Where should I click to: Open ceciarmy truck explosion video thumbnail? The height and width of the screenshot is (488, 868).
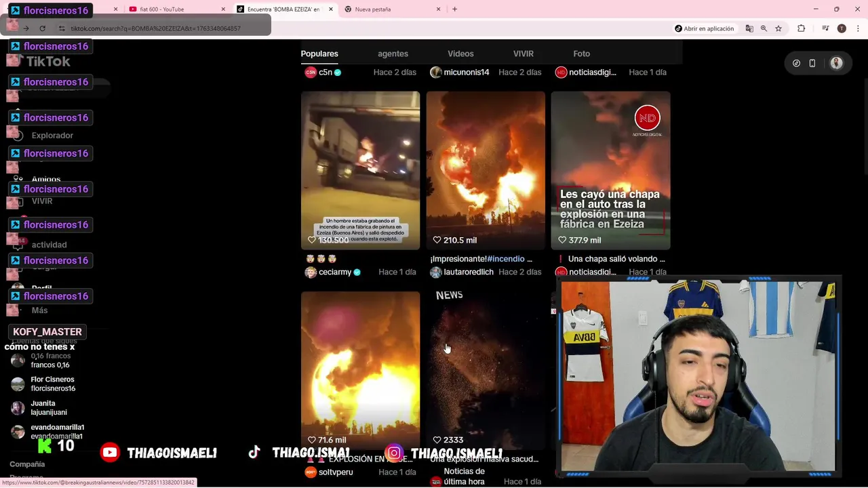pyautogui.click(x=360, y=171)
